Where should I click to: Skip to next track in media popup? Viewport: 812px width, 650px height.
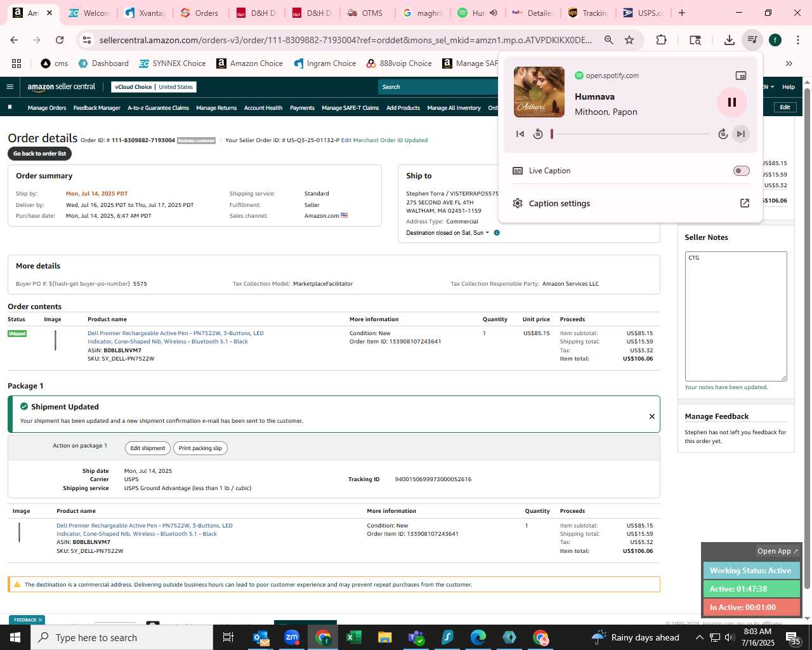pos(740,134)
